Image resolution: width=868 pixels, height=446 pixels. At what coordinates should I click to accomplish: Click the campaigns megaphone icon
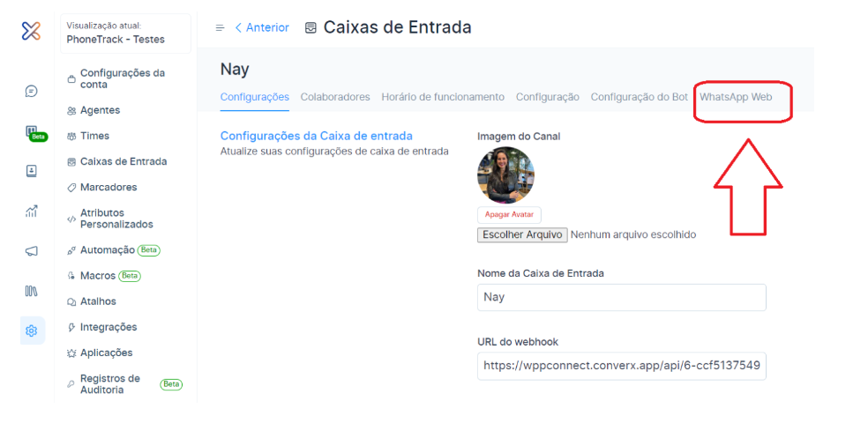[32, 251]
